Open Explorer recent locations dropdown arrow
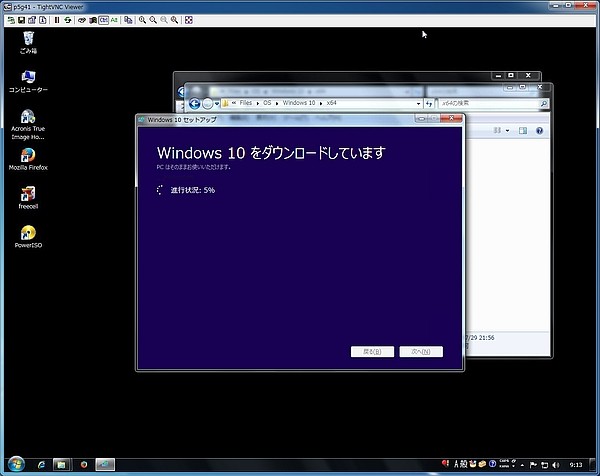The image size is (600, 476). point(217,103)
